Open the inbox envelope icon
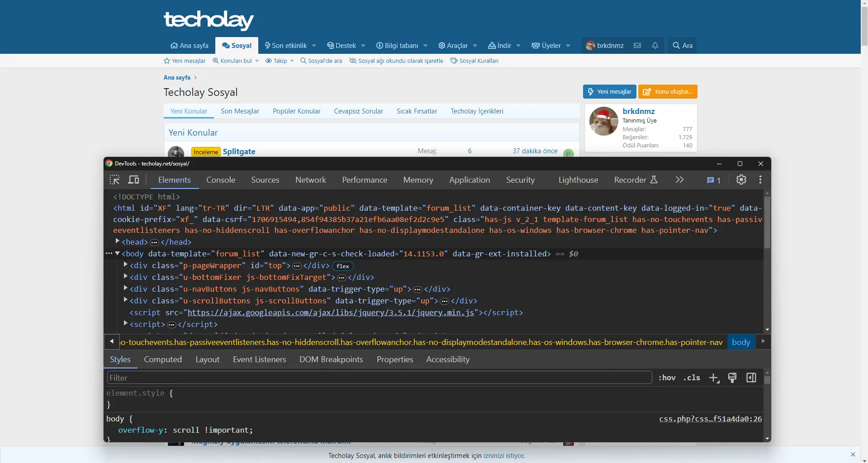 (x=637, y=45)
